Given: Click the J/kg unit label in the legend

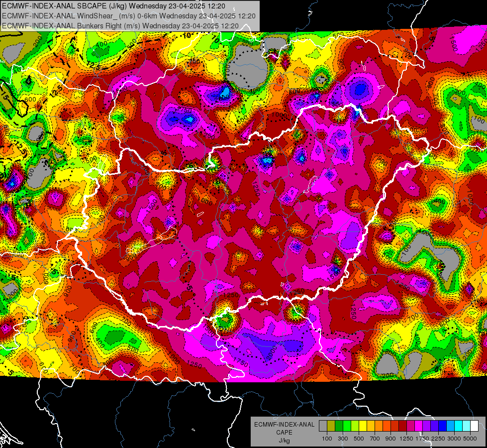Looking at the screenshot, I should (284, 441).
